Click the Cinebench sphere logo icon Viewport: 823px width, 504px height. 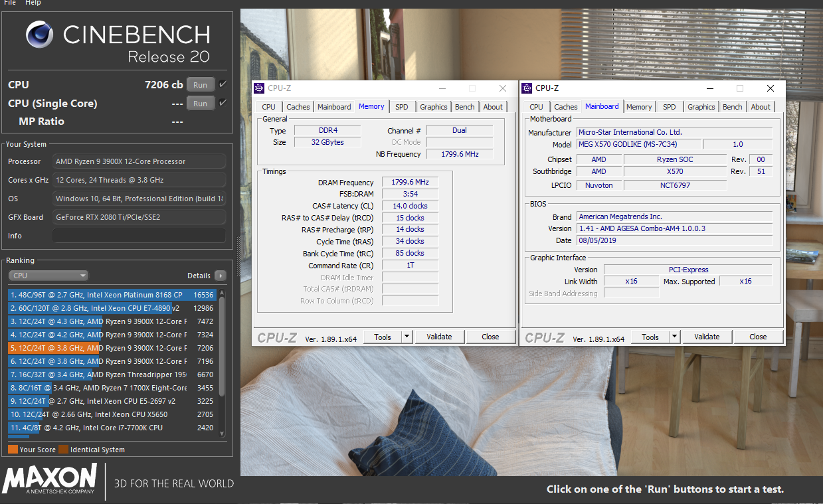pos(40,35)
